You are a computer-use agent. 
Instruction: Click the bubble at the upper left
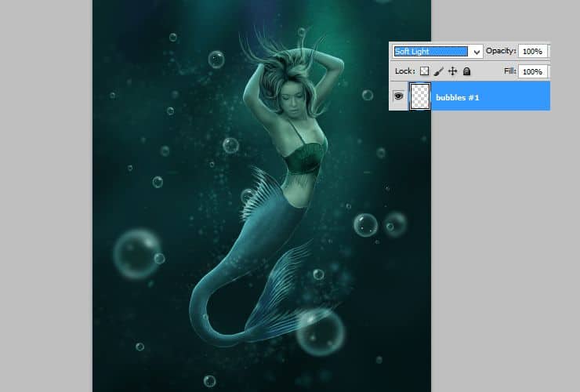[216, 60]
